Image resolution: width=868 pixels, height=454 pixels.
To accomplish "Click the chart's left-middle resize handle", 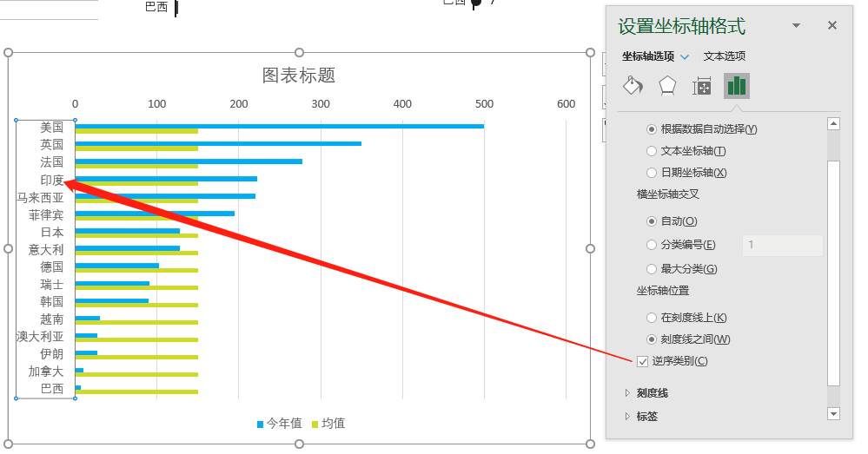I will (9, 249).
